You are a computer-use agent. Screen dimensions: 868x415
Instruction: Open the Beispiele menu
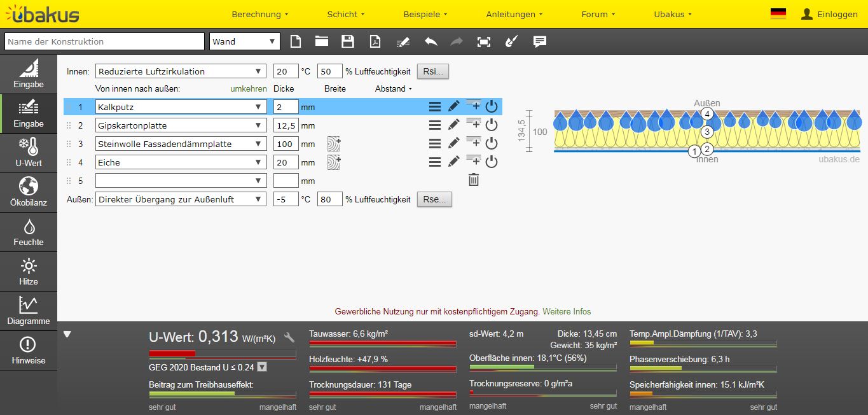tap(425, 14)
